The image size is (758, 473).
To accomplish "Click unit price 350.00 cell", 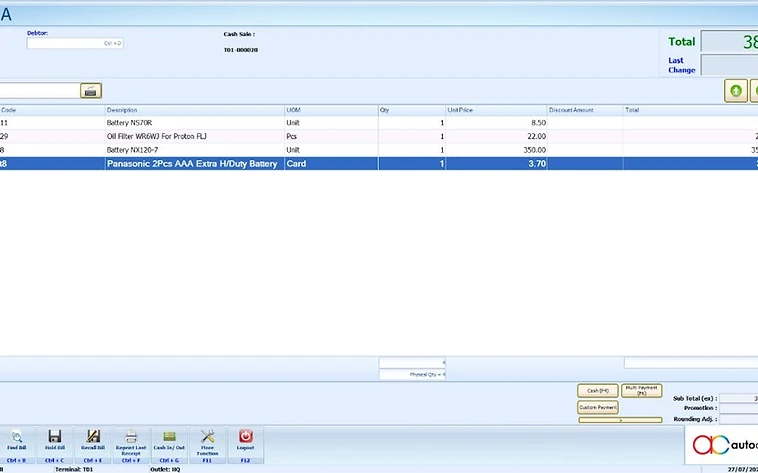I will (x=496, y=150).
